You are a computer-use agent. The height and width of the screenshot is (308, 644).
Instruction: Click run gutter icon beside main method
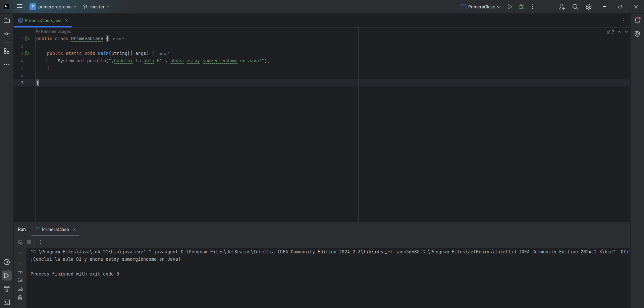tap(28, 53)
